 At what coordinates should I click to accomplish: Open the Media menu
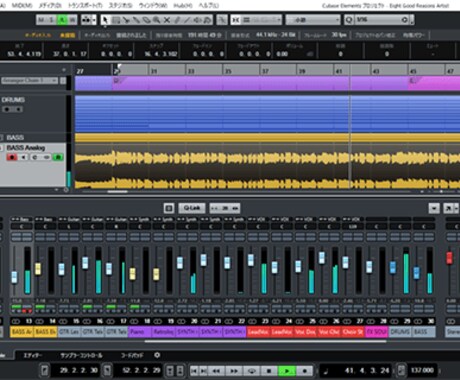tap(50, 5)
